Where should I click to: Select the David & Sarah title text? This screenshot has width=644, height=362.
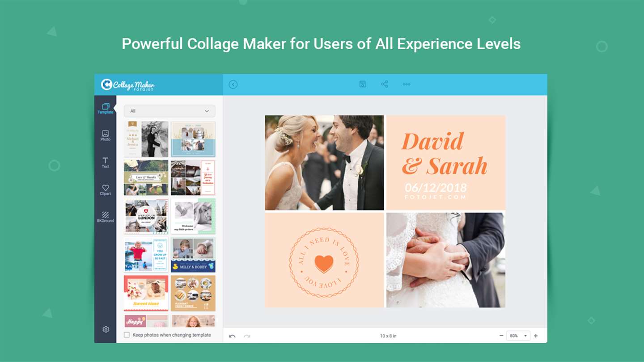click(444, 153)
